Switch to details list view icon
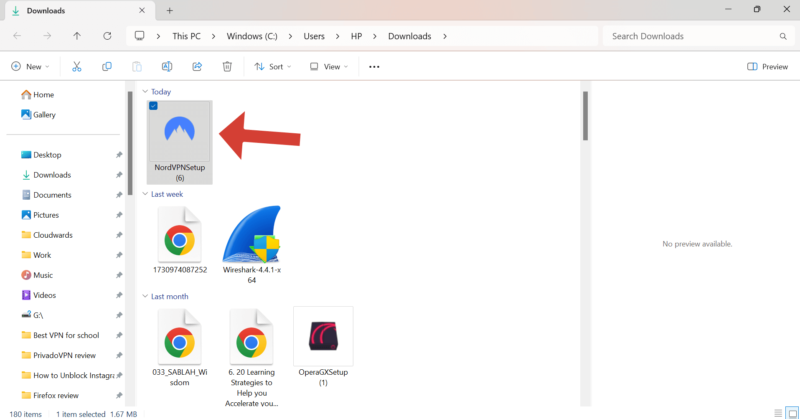Viewport: 800px width, 419px height. coord(778,413)
